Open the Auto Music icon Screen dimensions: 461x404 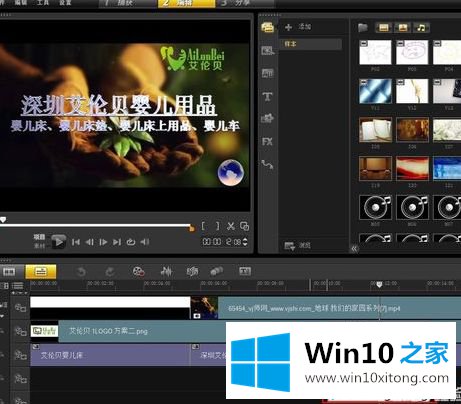point(192,272)
